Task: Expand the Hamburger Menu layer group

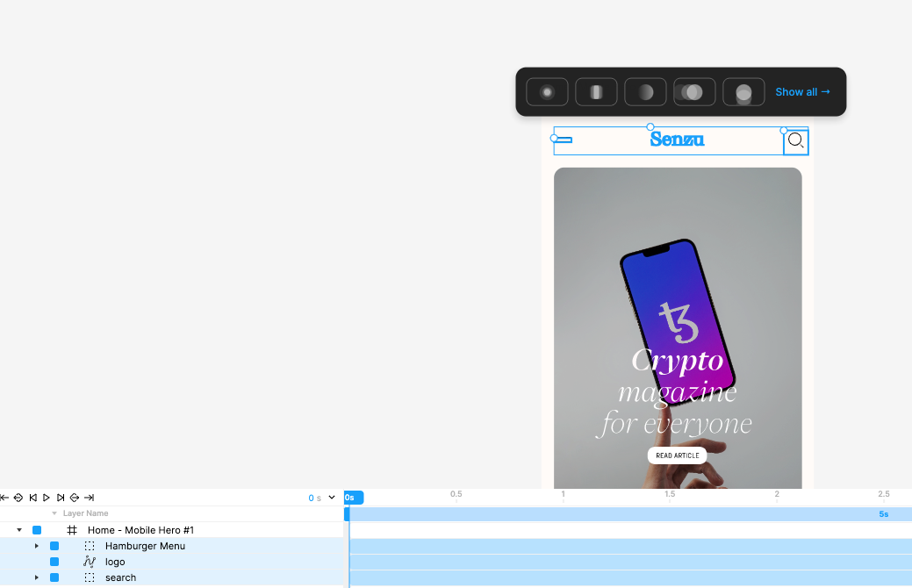Action: (x=37, y=546)
